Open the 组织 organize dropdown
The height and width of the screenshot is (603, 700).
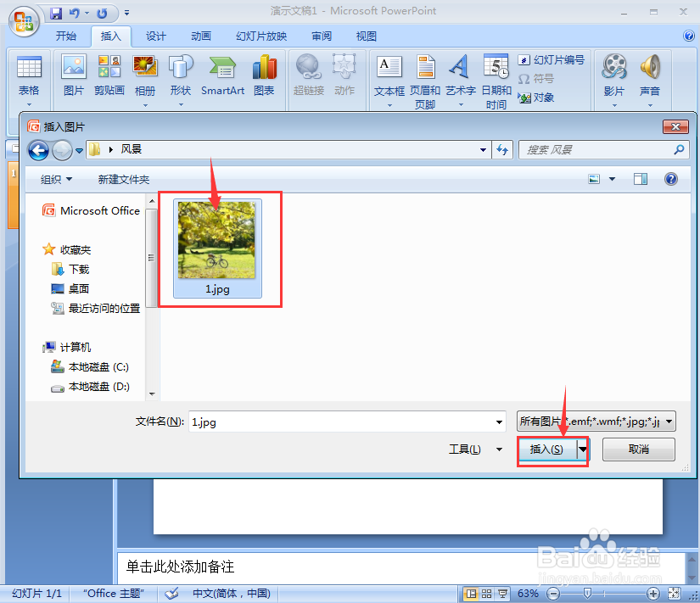[56, 180]
